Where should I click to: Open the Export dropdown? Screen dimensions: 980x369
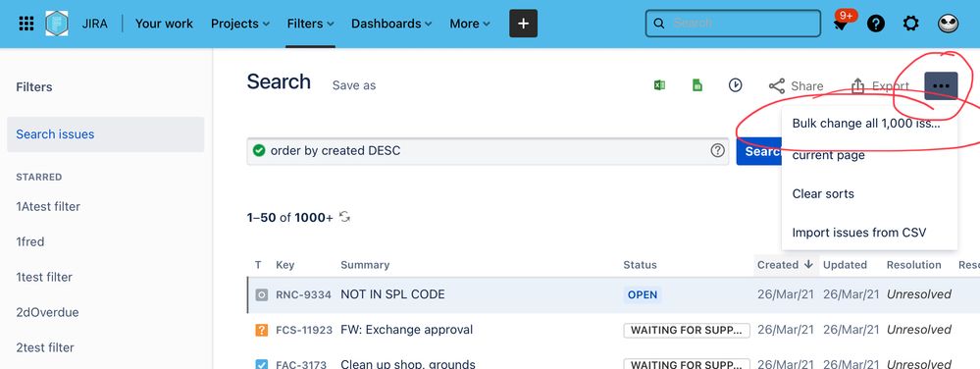(x=880, y=85)
